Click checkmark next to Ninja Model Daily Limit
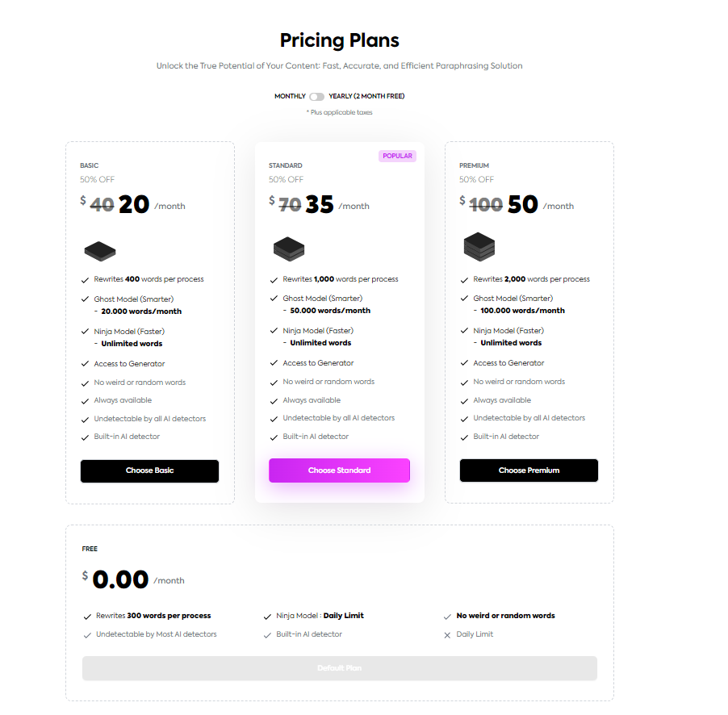The image size is (728, 715). [267, 617]
